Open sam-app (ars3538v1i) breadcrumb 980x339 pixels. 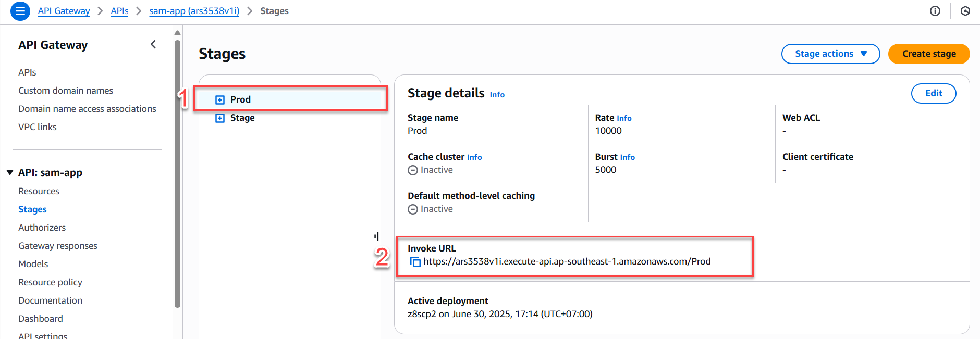(x=194, y=11)
